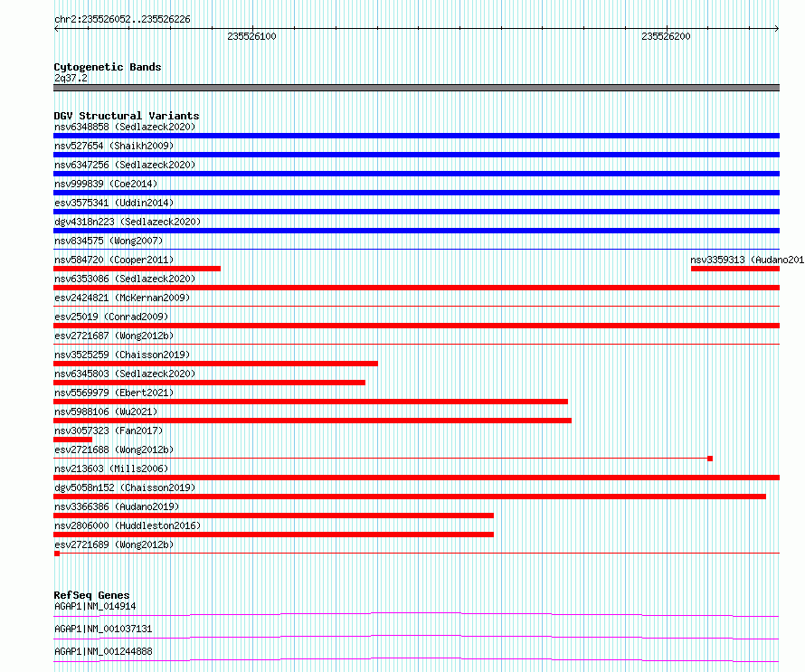
Task: Click variant label esv2721689 (Wong2012b)
Action: 114,544
